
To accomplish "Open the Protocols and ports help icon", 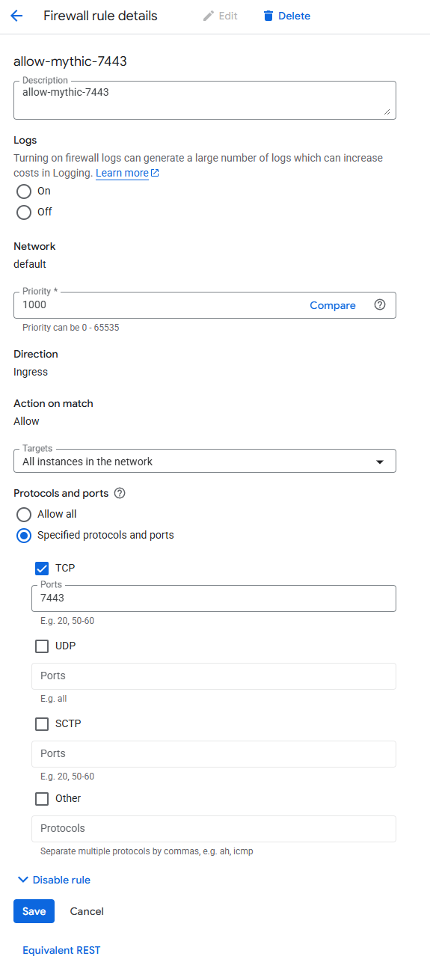I will (119, 494).
